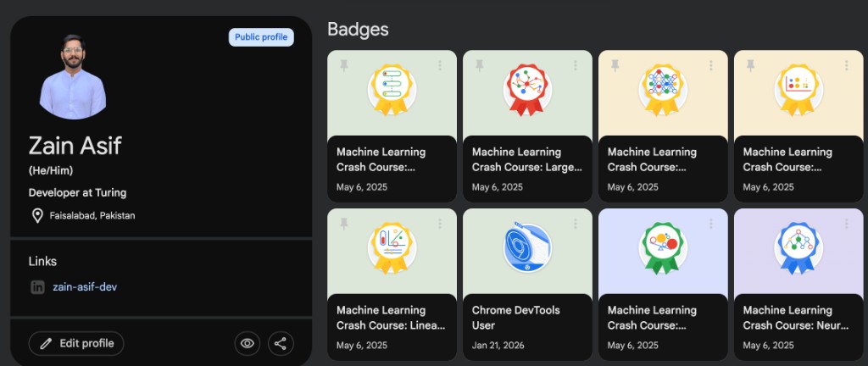Click the Zain Asif name heading
The height and width of the screenshot is (366, 868).
coord(75,146)
